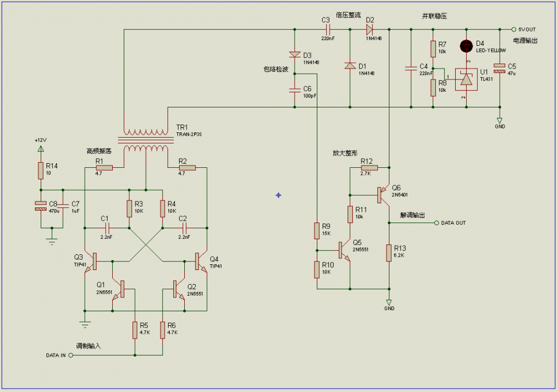The width and height of the screenshot is (558, 392).
Task: Select resistor R13 6.2K
Action: point(389,253)
